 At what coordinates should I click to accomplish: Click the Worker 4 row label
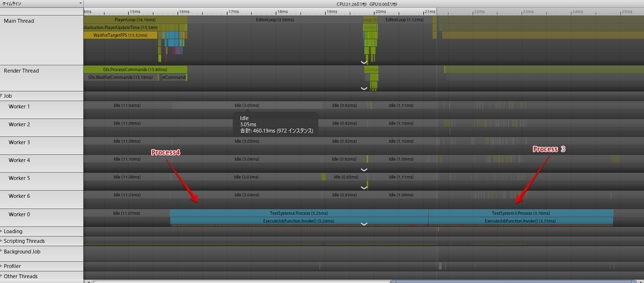tap(19, 160)
